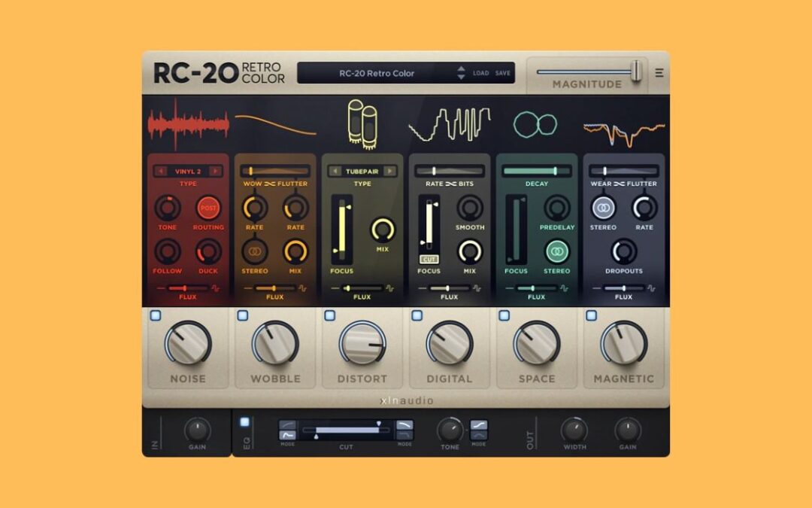Click the Digital bitcrush waveform display
Screen dimensions: 812x508
point(450,124)
